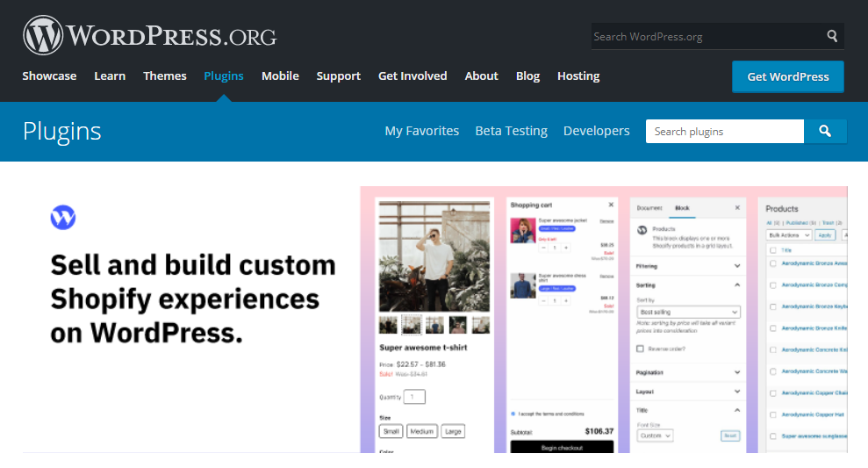Image resolution: width=868 pixels, height=468 pixels.
Task: Click the Reset button for font size
Action: pos(730,436)
